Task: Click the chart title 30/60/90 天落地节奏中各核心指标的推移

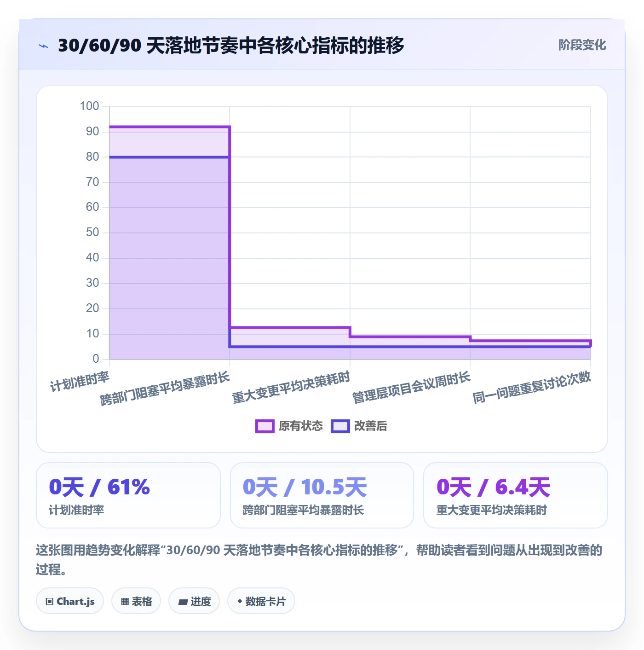Action: pos(231,45)
